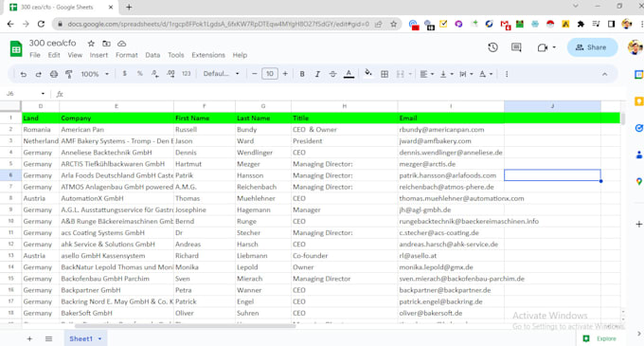The height and width of the screenshot is (346, 644).
Task: Open all sheets list icon
Action: click(48, 339)
